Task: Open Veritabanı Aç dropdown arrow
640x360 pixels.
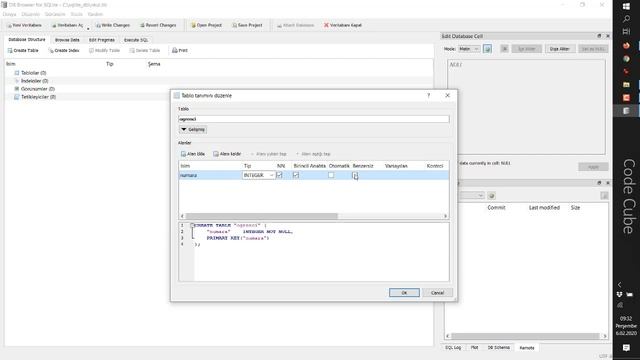Action: pyautogui.click(x=88, y=28)
